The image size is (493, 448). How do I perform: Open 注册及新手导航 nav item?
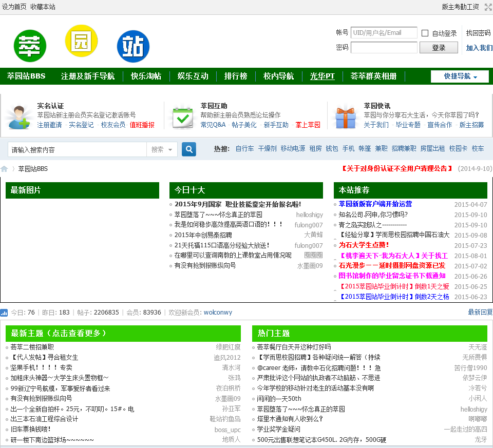88,76
